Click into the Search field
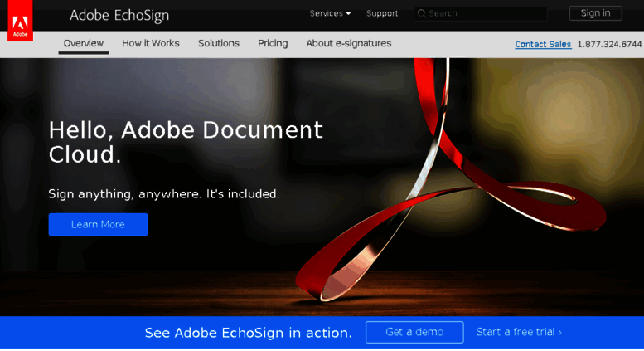This screenshot has width=644, height=351. coord(481,13)
